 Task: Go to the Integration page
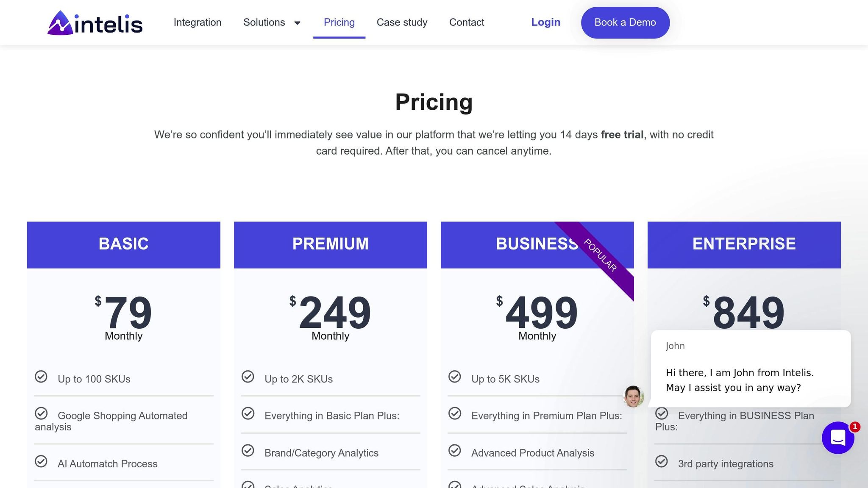tap(198, 22)
